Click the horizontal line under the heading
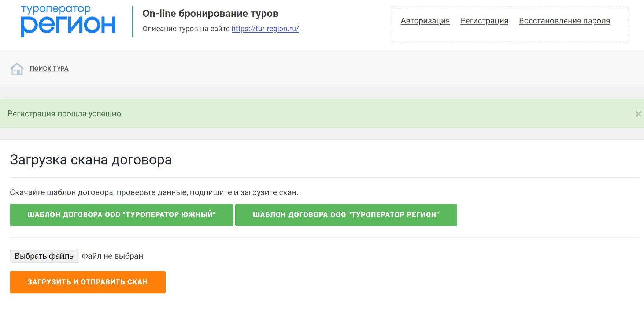 pyautogui.click(x=322, y=178)
